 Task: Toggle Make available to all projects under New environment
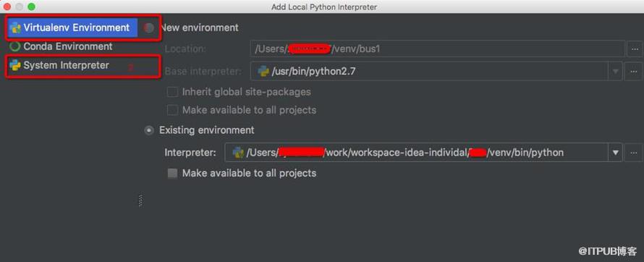click(x=172, y=110)
